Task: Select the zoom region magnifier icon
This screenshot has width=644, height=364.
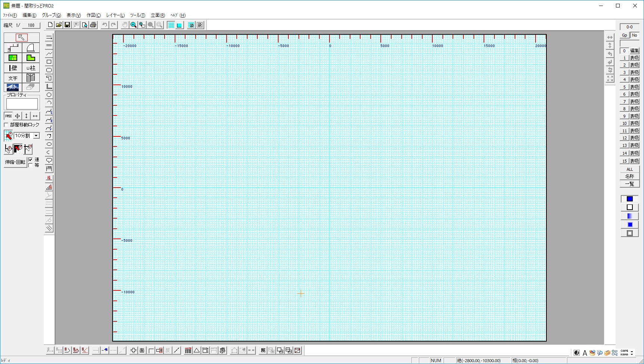Action: point(142,25)
